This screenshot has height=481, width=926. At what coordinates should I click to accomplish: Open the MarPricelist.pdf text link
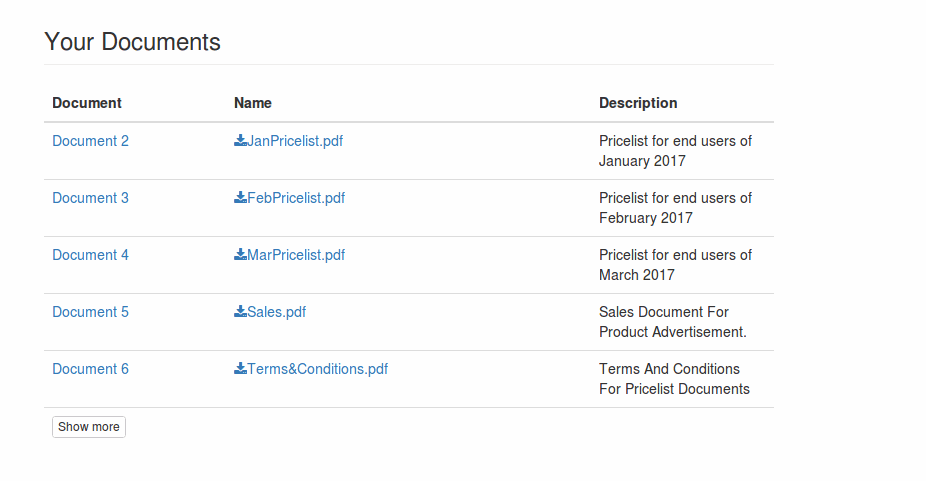296,255
